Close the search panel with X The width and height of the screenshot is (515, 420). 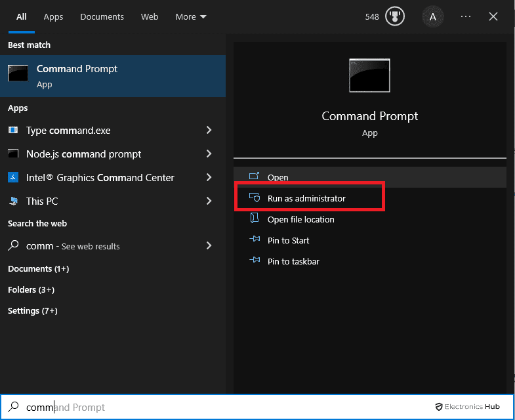493,16
